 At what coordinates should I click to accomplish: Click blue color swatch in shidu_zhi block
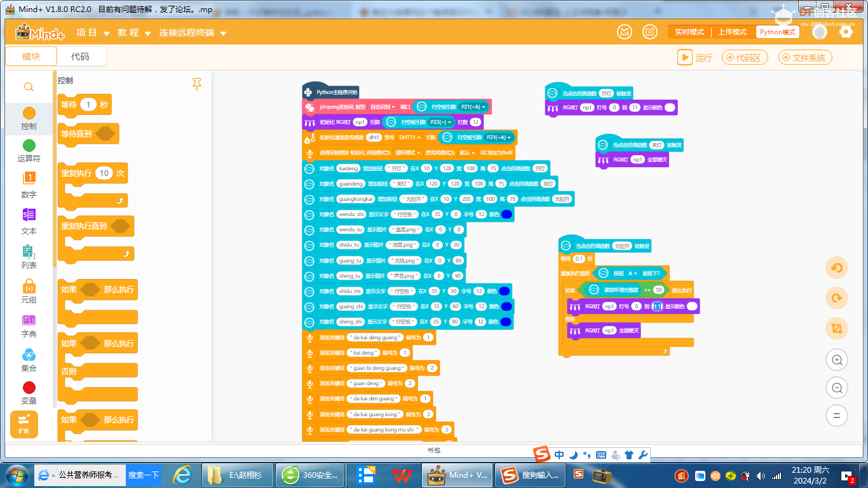[505, 292]
